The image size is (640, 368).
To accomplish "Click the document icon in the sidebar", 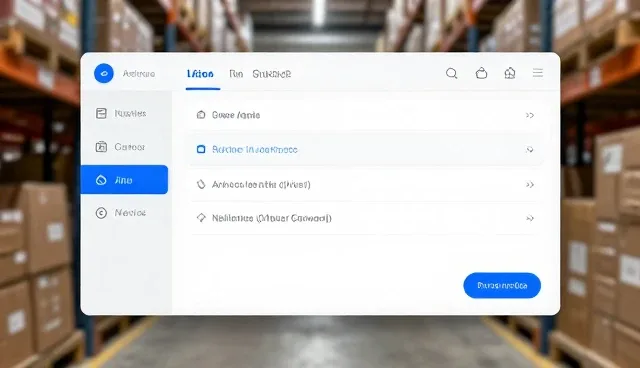I will [101, 113].
